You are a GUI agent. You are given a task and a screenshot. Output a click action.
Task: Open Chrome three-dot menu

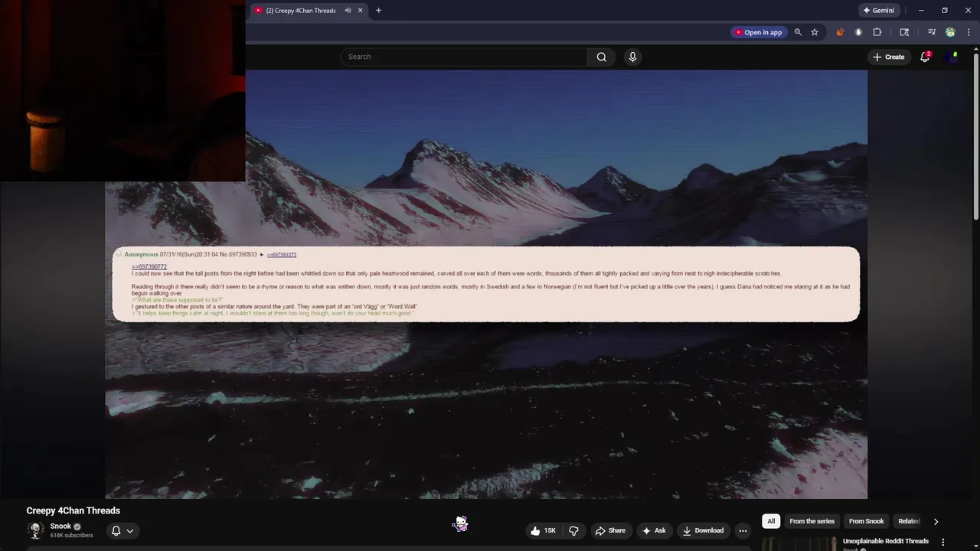pyautogui.click(x=969, y=32)
